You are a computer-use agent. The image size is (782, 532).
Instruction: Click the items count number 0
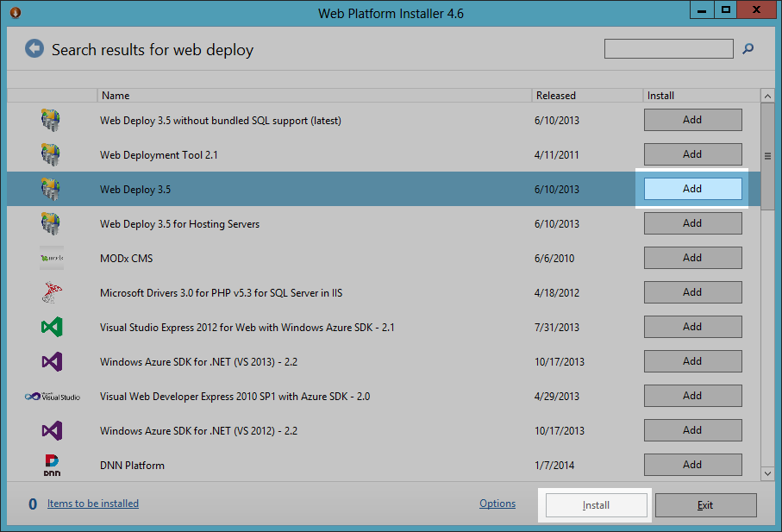tap(33, 504)
